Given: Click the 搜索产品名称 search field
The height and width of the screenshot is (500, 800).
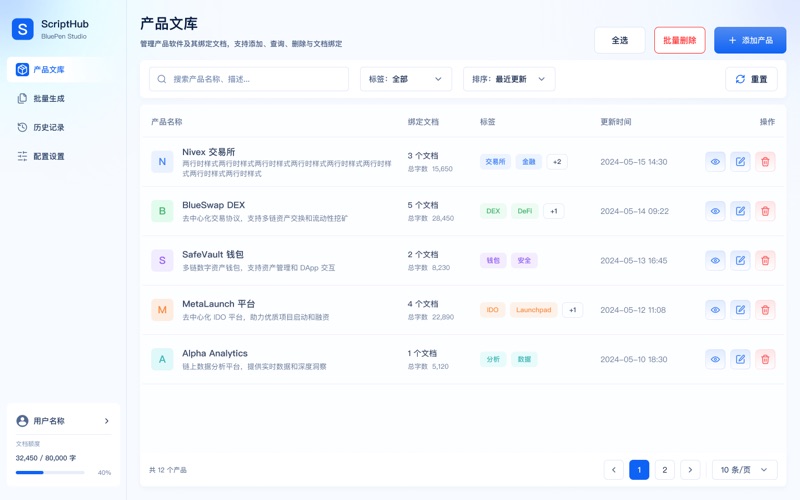Looking at the screenshot, I should click(249, 79).
